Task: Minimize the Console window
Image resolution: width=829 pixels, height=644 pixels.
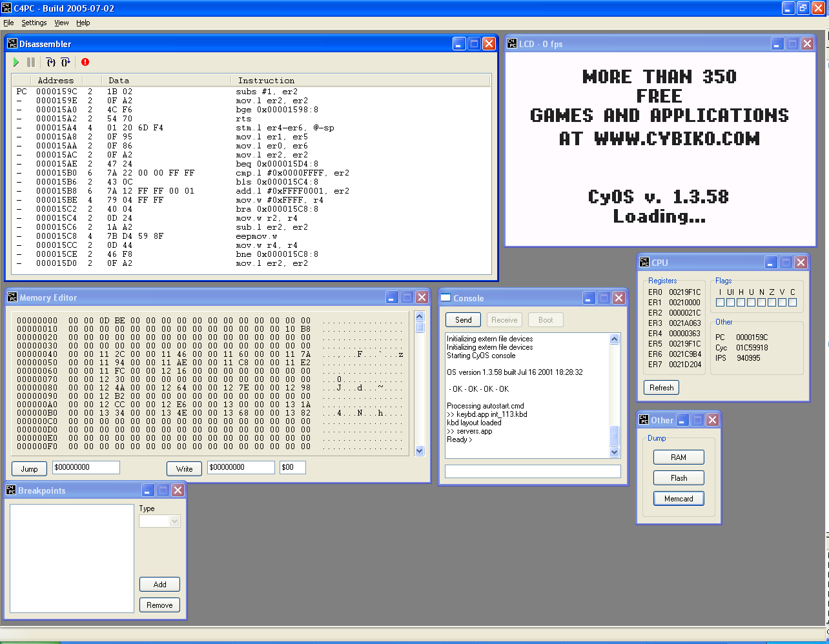Action: [x=589, y=297]
